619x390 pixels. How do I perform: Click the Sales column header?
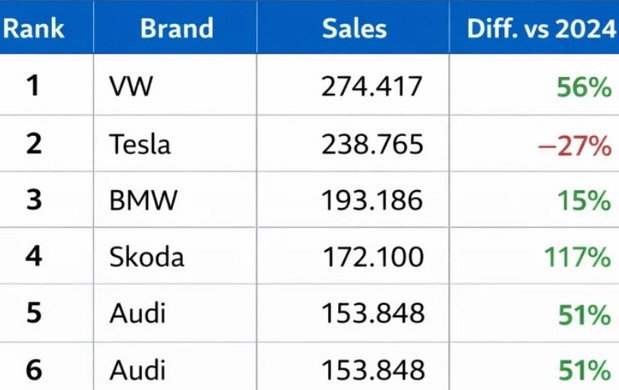point(354,28)
